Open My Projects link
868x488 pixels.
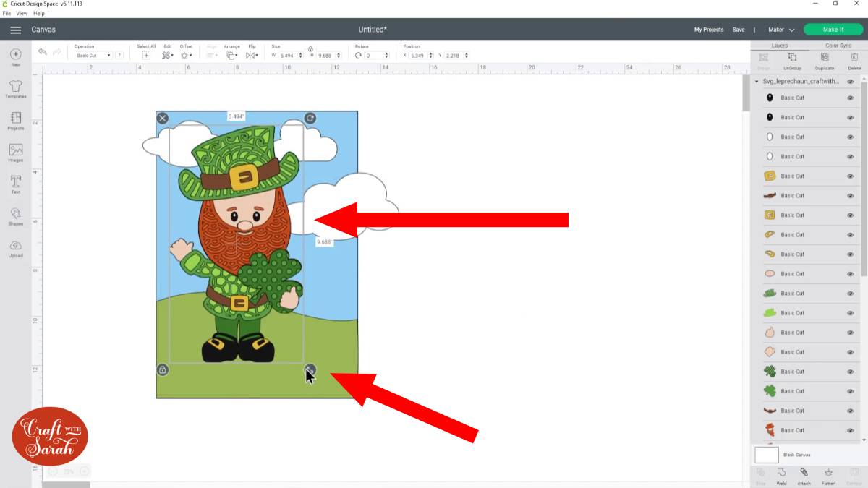click(708, 30)
